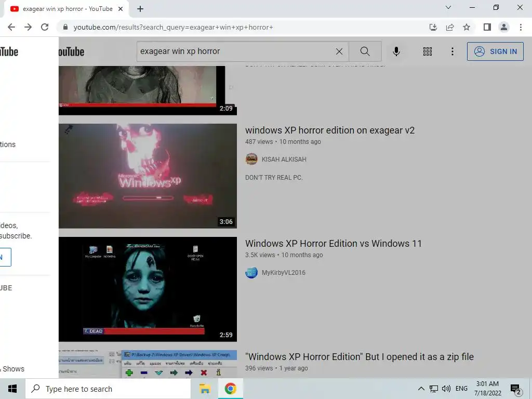Open the volume speaker control
The image size is (532, 399).
[x=446, y=389]
